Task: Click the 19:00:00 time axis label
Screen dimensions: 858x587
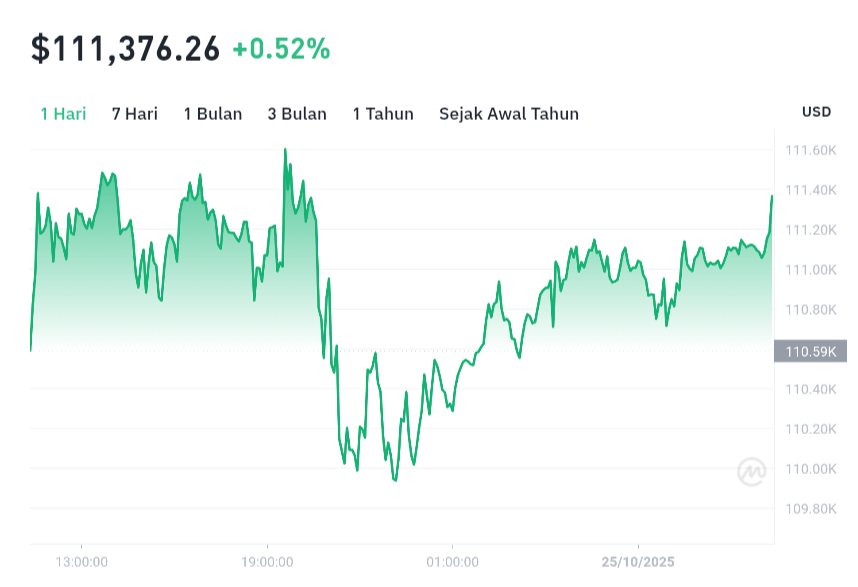Action: click(x=267, y=562)
